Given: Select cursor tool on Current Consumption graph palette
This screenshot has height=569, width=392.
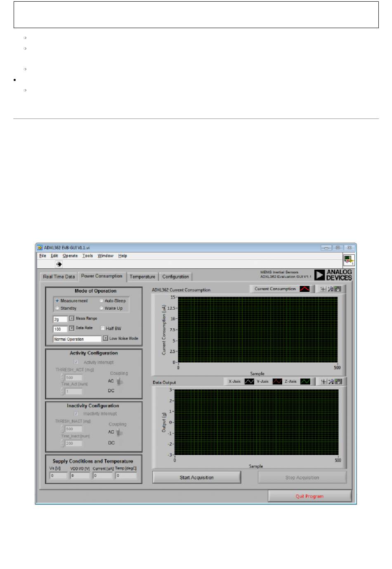Looking at the screenshot, I should (x=323, y=289).
